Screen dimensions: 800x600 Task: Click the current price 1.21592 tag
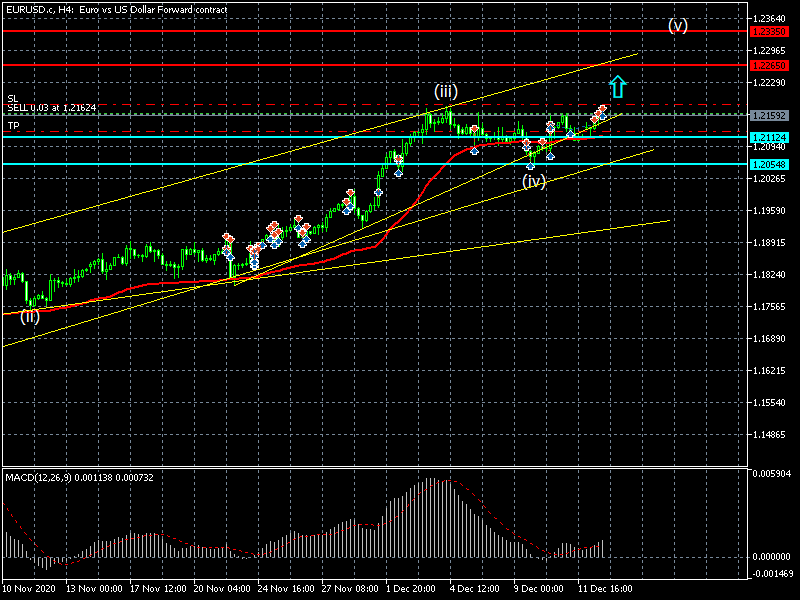click(769, 115)
